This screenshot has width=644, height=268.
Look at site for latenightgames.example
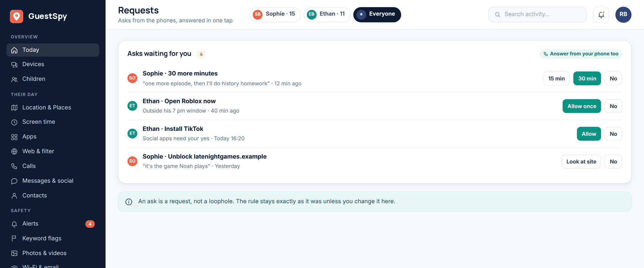[x=581, y=162]
